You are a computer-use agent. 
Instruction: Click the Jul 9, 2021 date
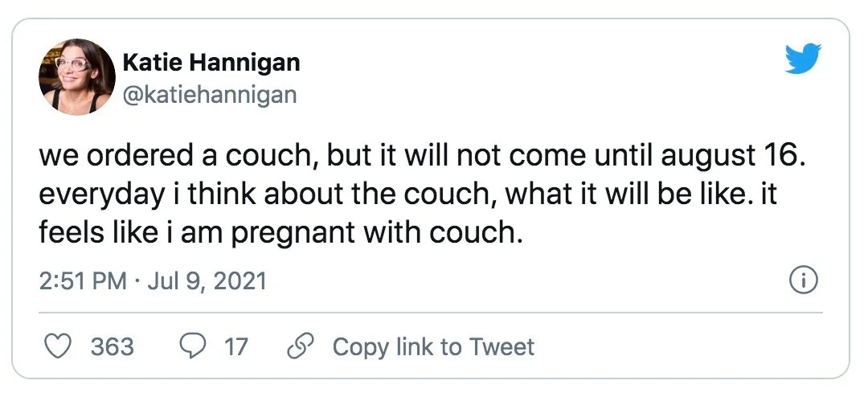click(207, 281)
